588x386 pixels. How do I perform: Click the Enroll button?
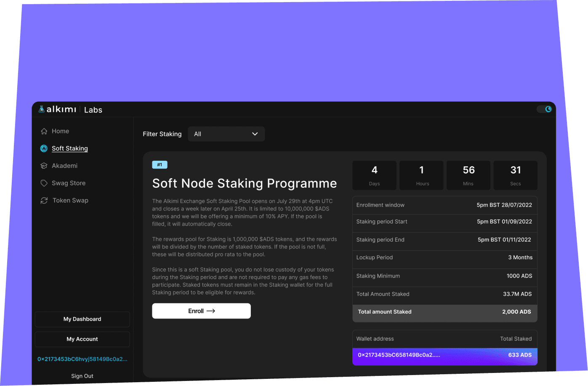[201, 311]
